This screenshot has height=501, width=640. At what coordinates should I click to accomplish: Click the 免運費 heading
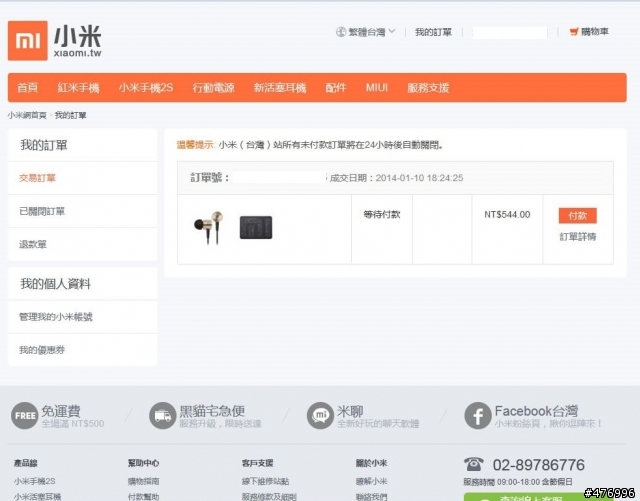coord(61,411)
